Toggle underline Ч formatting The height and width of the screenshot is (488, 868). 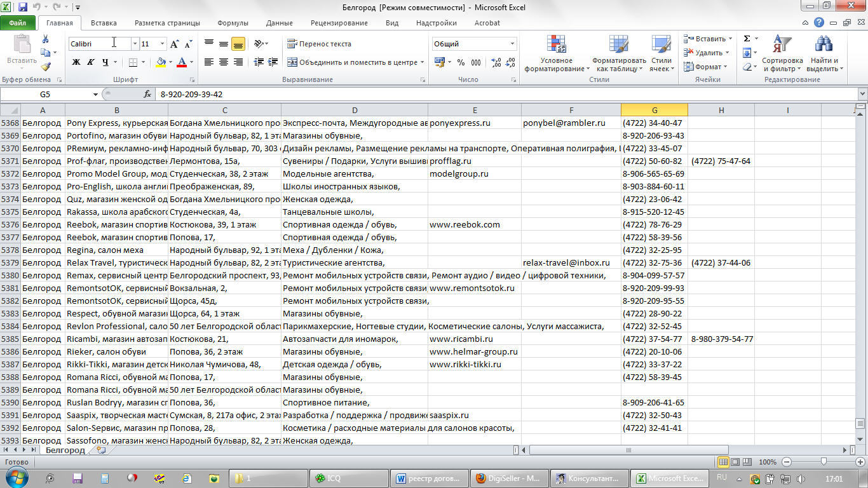[x=105, y=62]
